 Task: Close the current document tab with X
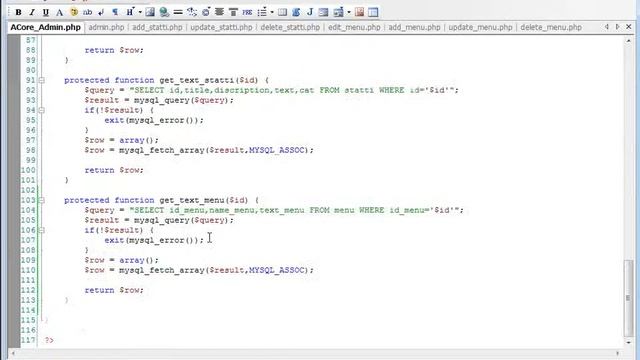[x=629, y=27]
